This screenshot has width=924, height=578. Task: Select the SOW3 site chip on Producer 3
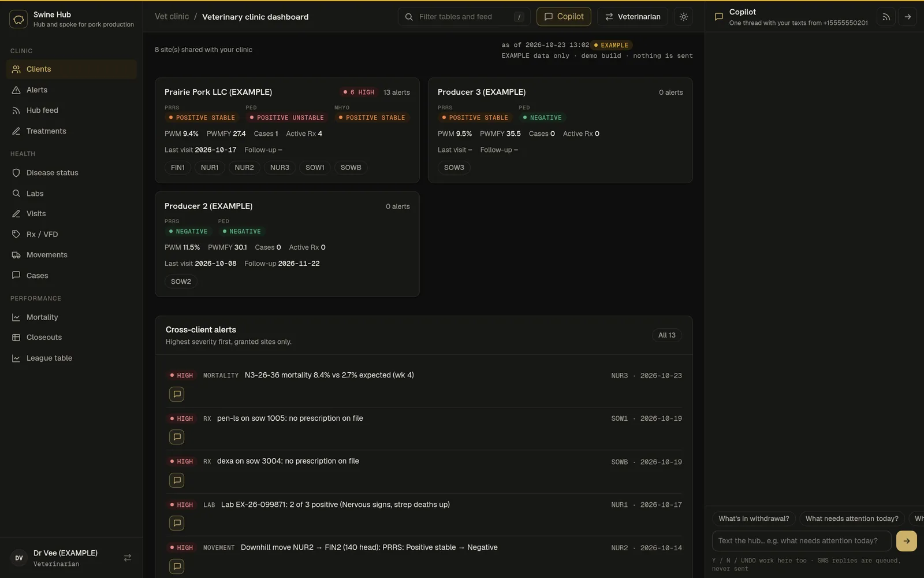(x=454, y=168)
